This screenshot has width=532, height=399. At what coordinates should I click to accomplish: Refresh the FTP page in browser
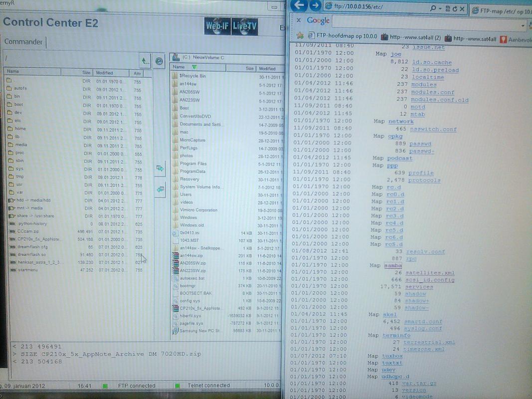point(455,9)
